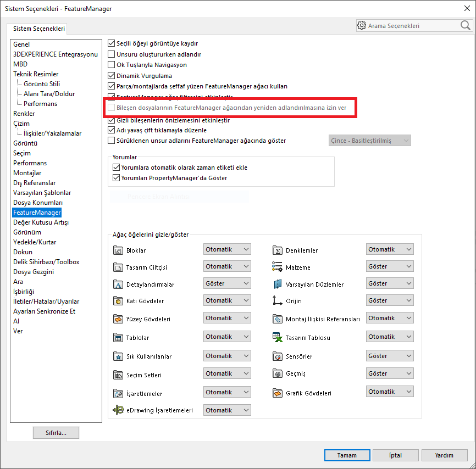The height and width of the screenshot is (469, 476).
Task: Click the search magnifier icon
Action: pyautogui.click(x=465, y=25)
